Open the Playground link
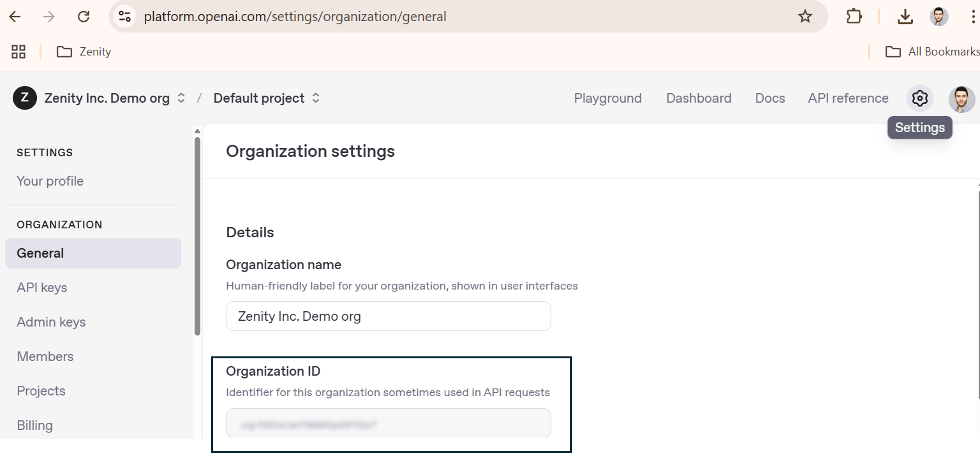This screenshot has width=980, height=453. [607, 98]
